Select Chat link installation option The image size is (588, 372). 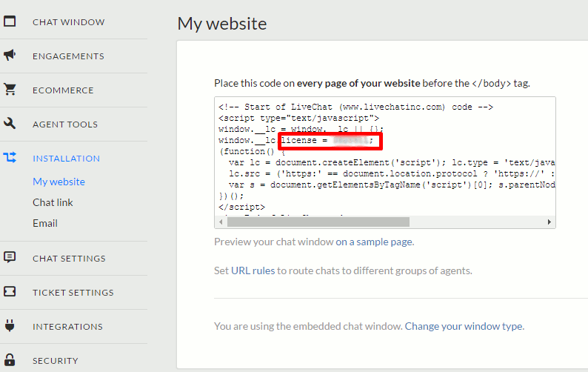click(x=53, y=202)
